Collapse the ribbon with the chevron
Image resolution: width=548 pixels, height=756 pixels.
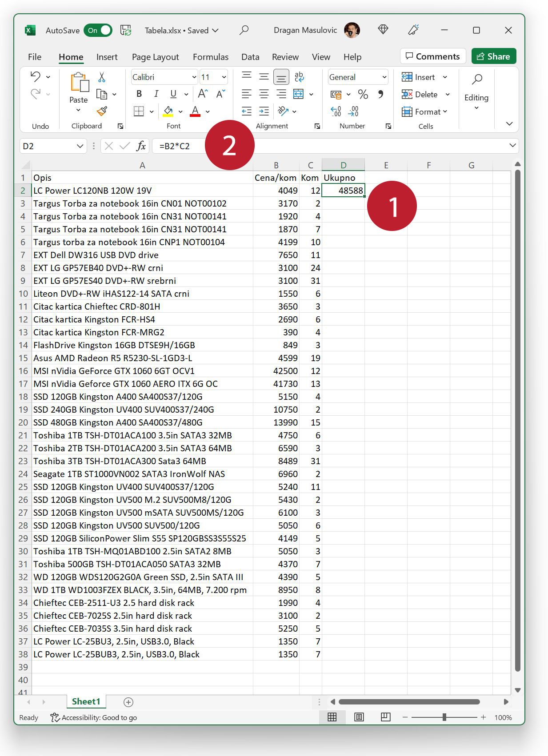[x=509, y=124]
